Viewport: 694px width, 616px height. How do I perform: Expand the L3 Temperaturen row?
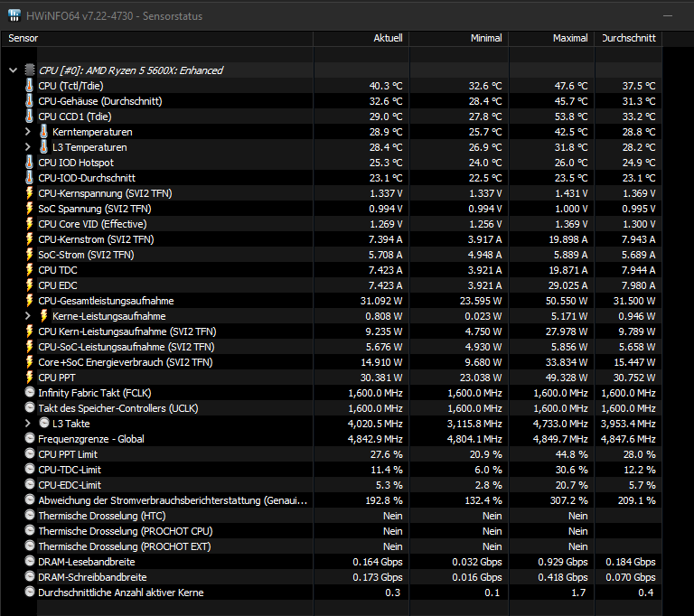[x=27, y=147]
